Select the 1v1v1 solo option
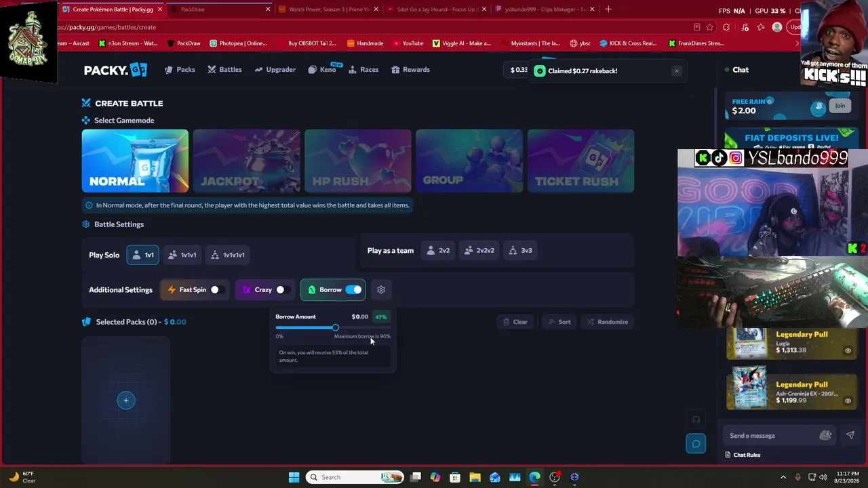868x488 pixels. pos(182,255)
